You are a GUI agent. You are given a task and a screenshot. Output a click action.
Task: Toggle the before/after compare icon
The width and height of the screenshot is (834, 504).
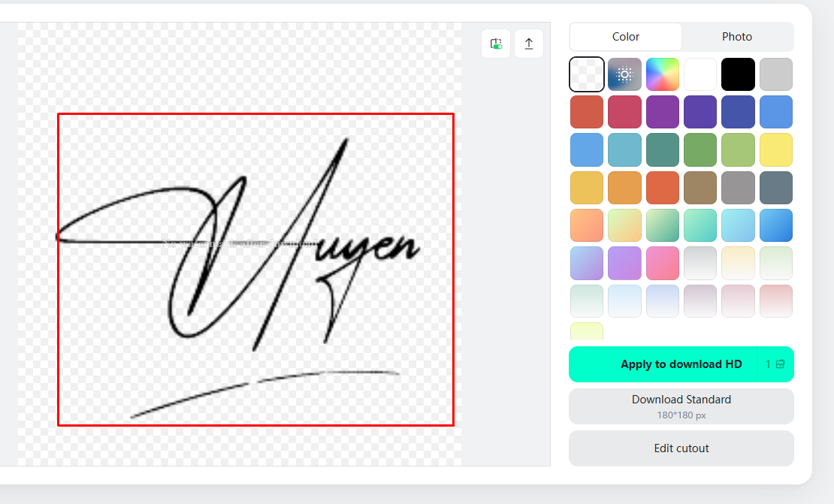tap(496, 44)
